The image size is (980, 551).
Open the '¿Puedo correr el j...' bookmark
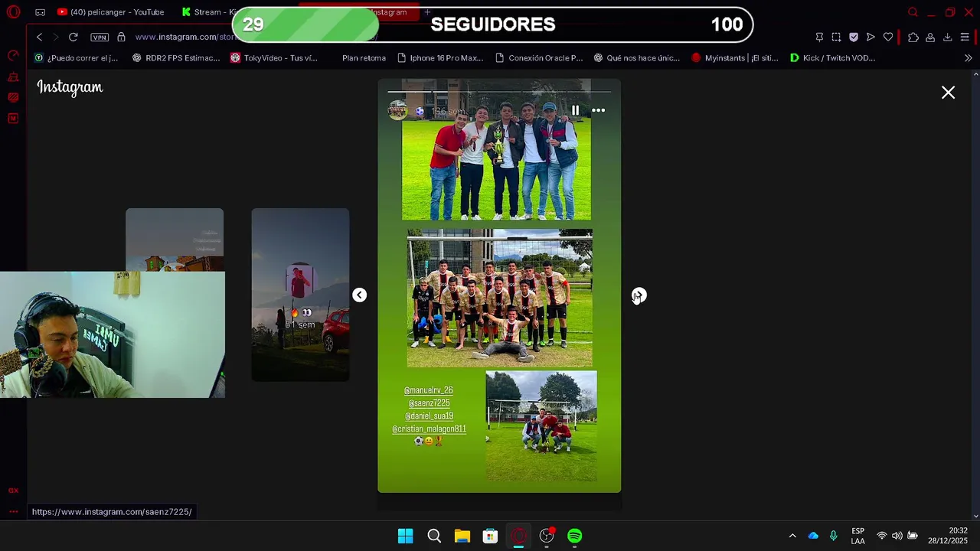point(76,57)
